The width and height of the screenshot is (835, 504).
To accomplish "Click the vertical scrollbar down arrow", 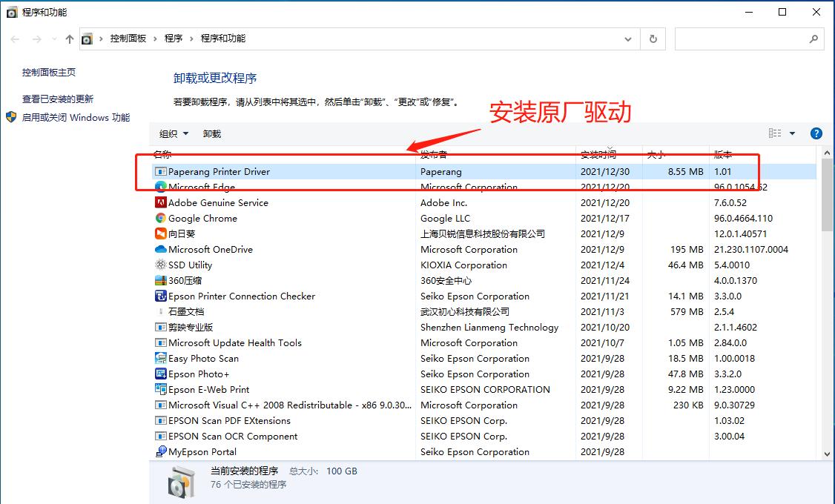I will 825,453.
